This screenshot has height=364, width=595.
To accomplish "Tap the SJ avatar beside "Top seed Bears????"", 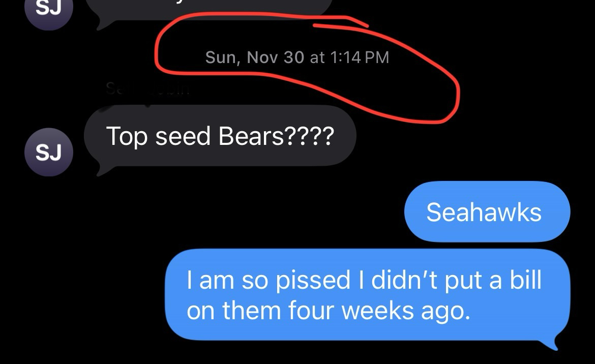I will tap(49, 152).
